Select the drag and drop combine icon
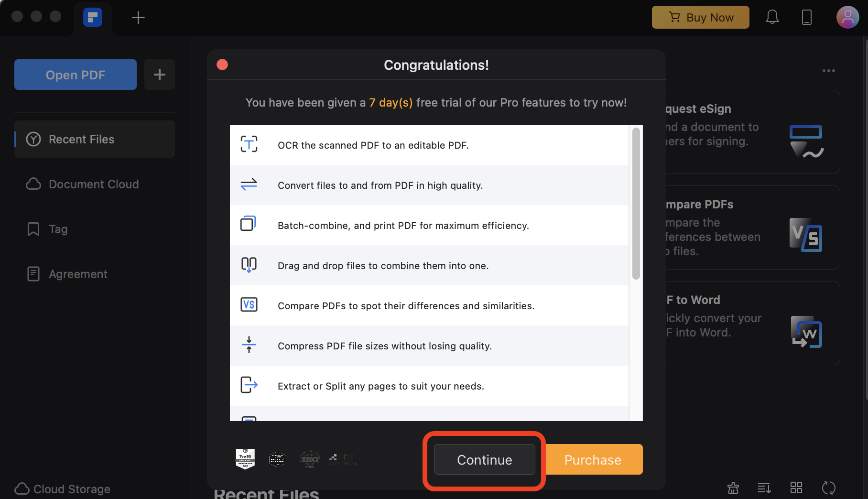This screenshot has width=868, height=499. pos(249,265)
